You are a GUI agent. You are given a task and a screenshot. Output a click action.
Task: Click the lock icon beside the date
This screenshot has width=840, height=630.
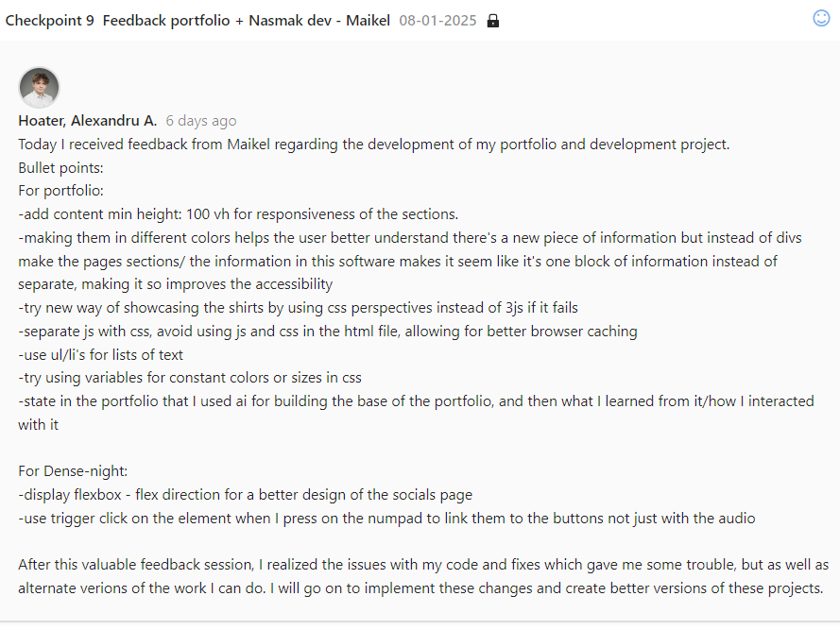[x=492, y=21]
